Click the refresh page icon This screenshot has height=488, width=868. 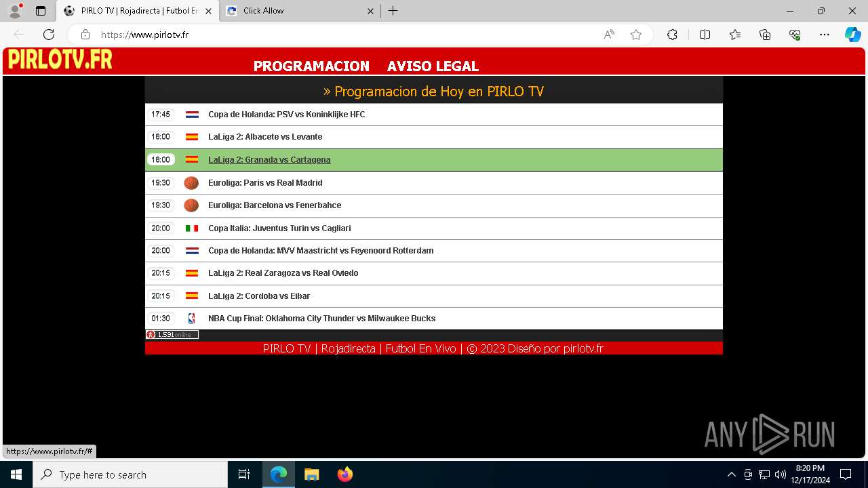point(49,35)
